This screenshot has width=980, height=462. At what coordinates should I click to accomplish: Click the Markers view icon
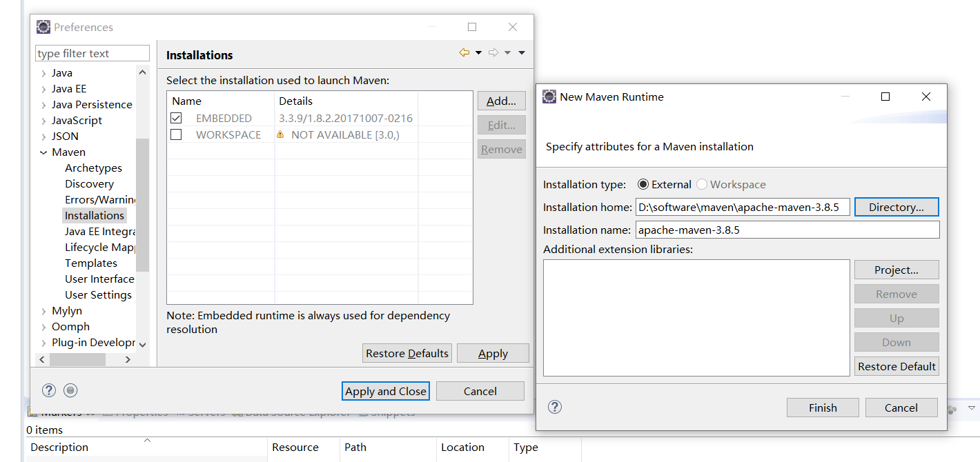pos(34,412)
